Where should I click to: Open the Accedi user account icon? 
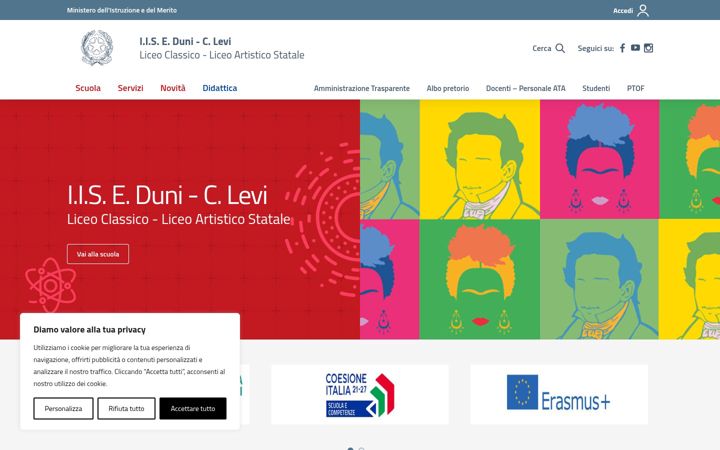[643, 10]
